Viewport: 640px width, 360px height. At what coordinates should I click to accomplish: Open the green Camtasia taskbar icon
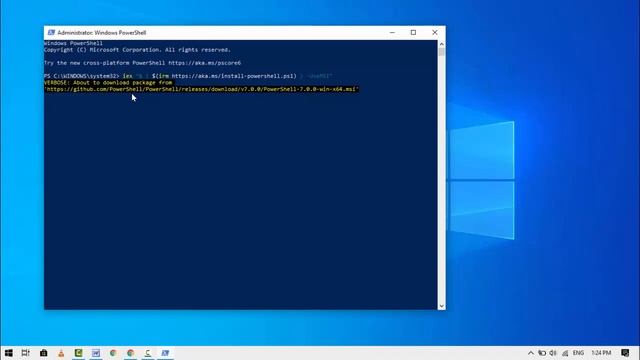[x=78, y=353]
